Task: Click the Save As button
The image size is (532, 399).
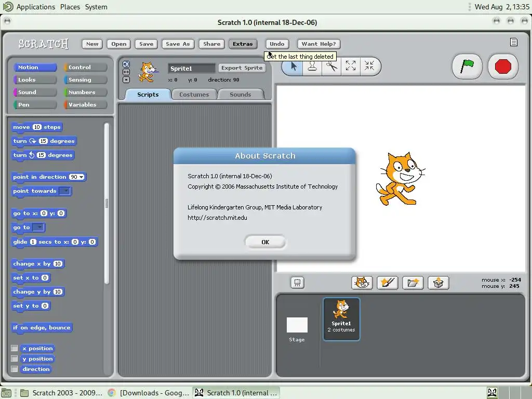Action: [178, 44]
